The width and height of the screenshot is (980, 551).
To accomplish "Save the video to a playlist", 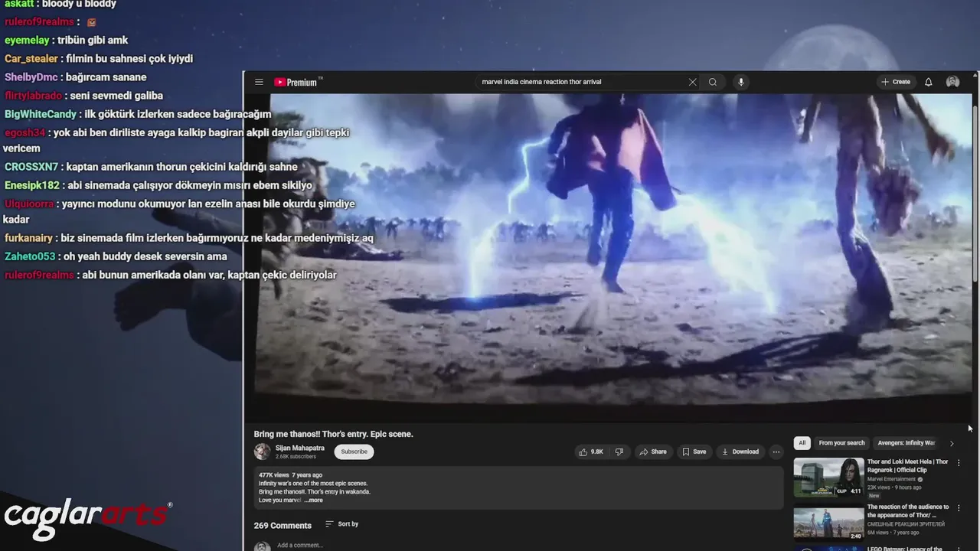I will click(694, 452).
